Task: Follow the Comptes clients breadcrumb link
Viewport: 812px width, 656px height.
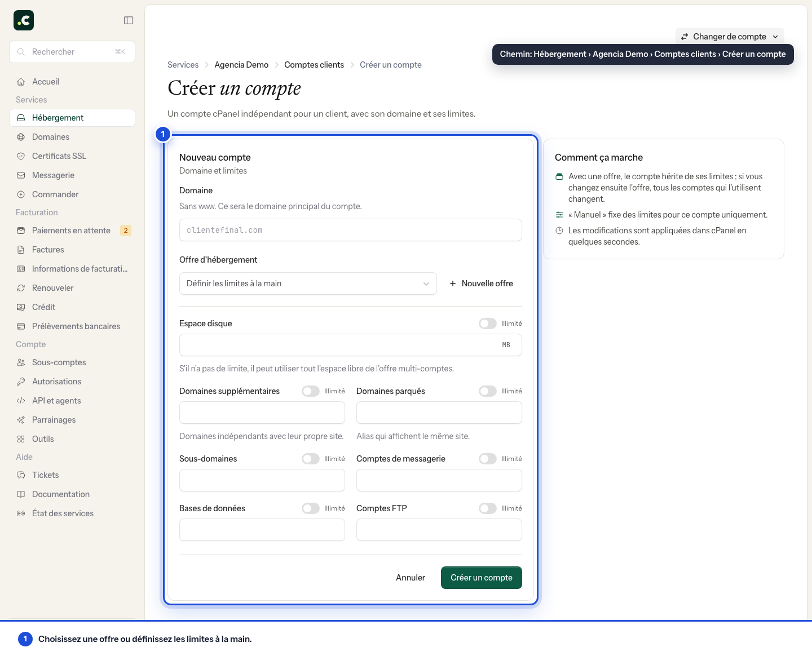Action: [x=314, y=65]
